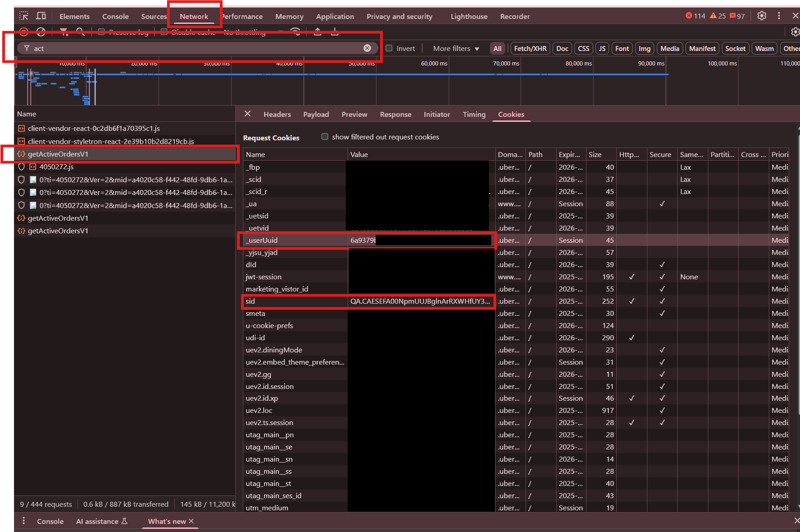Open the DevTools three-dot customize menu
Viewport: 800px width, 532px height.
779,16
